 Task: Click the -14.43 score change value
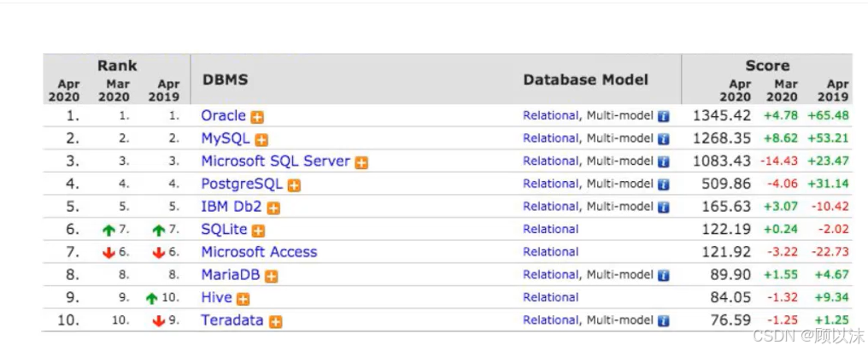pos(779,161)
